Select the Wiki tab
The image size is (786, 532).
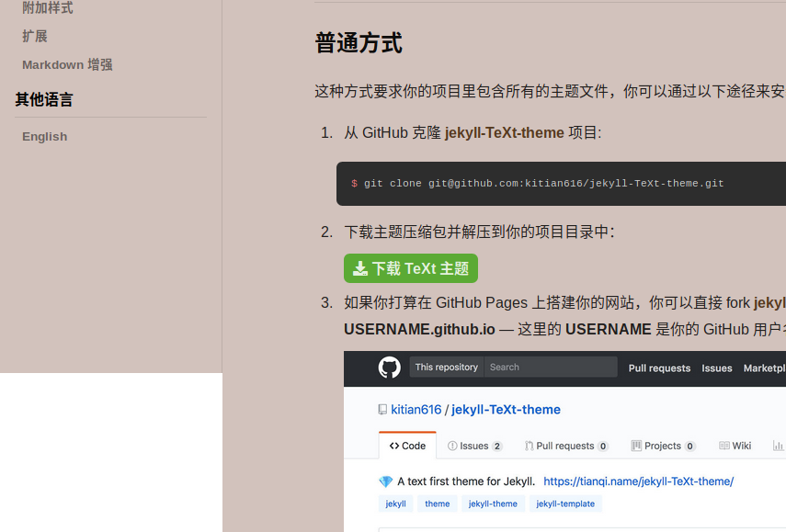[x=735, y=446]
